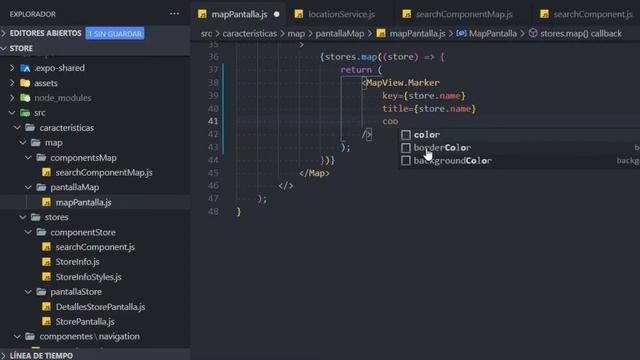The height and width of the screenshot is (360, 640).
Task: Open StoreInfoStyles.js from the file tree
Action: point(88,277)
